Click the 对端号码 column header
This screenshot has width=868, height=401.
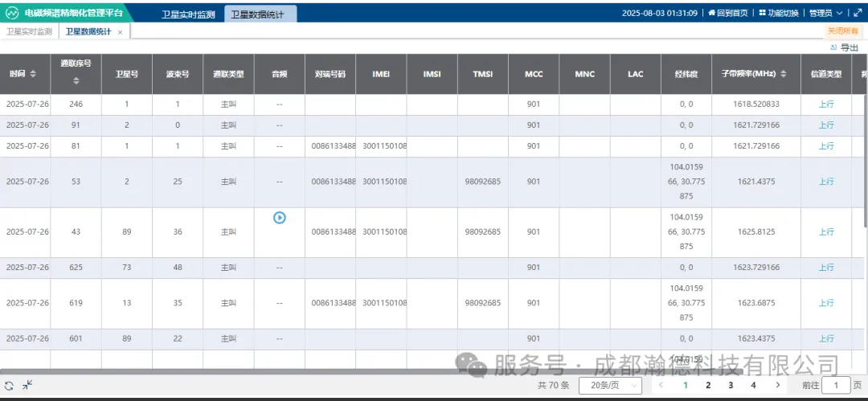click(330, 74)
